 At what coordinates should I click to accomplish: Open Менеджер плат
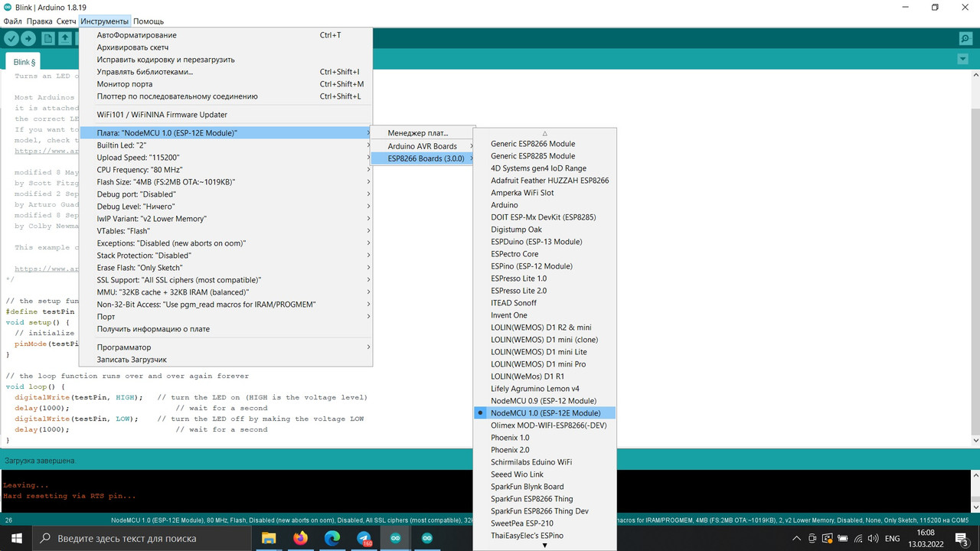pyautogui.click(x=423, y=133)
